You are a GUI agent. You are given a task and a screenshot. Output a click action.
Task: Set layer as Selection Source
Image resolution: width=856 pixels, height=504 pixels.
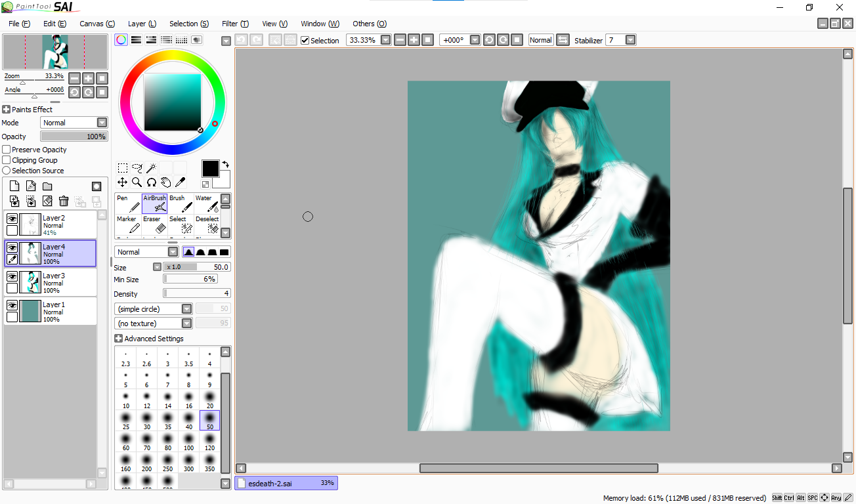coord(7,171)
